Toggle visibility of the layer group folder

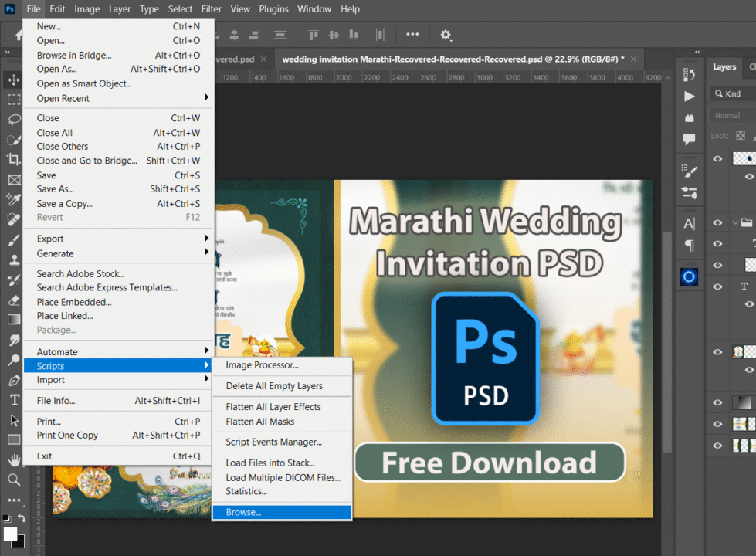[718, 222]
